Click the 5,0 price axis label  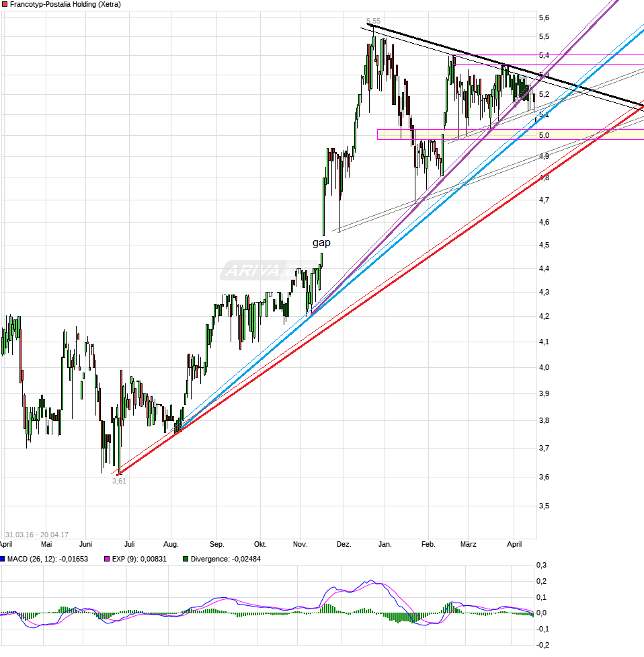click(544, 135)
